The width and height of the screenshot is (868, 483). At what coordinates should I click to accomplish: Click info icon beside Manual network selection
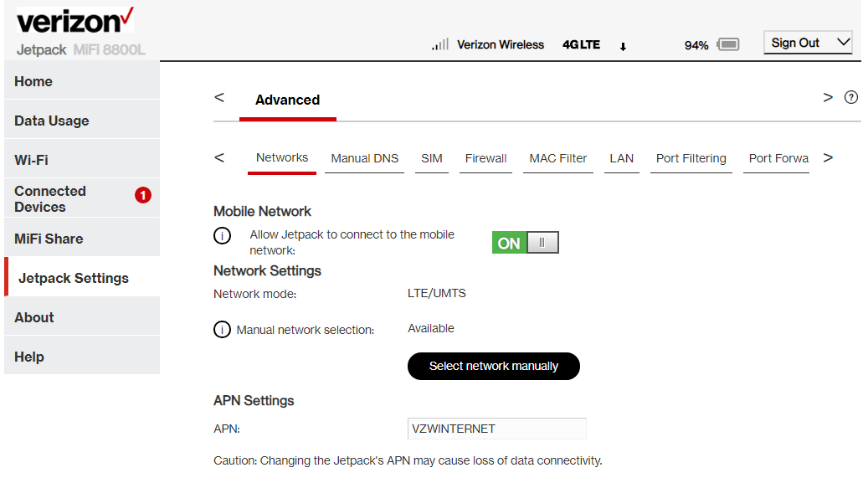tap(222, 330)
